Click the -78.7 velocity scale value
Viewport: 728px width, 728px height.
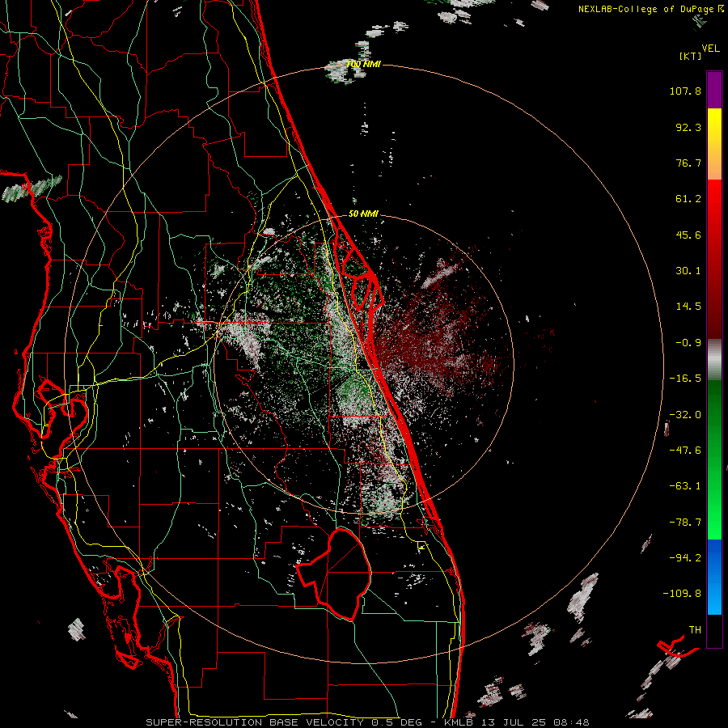(685, 523)
